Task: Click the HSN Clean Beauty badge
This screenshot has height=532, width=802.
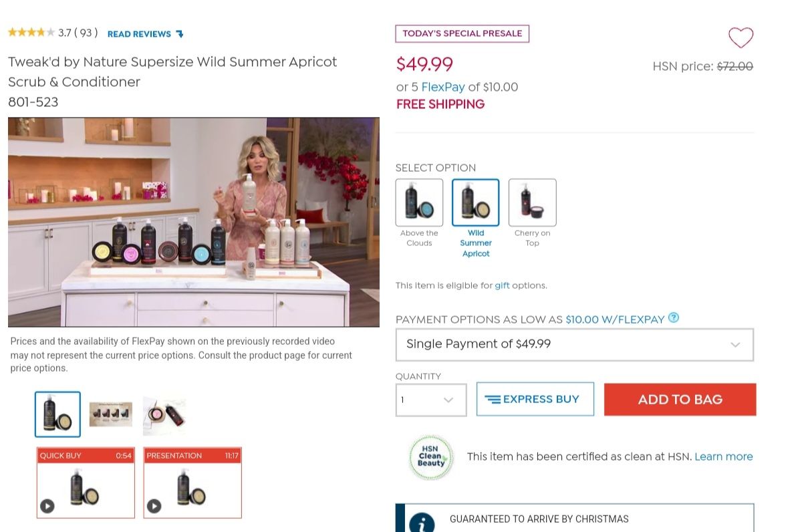Action: pyautogui.click(x=431, y=457)
